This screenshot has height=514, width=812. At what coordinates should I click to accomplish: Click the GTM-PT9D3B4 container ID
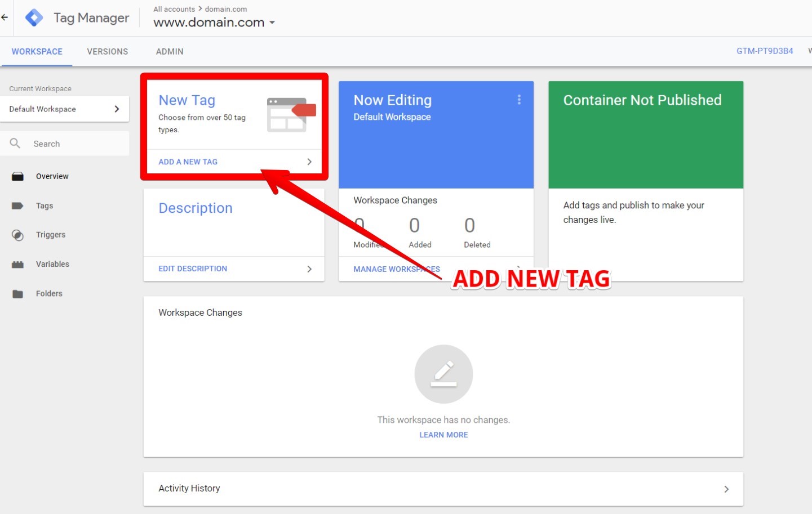point(765,51)
